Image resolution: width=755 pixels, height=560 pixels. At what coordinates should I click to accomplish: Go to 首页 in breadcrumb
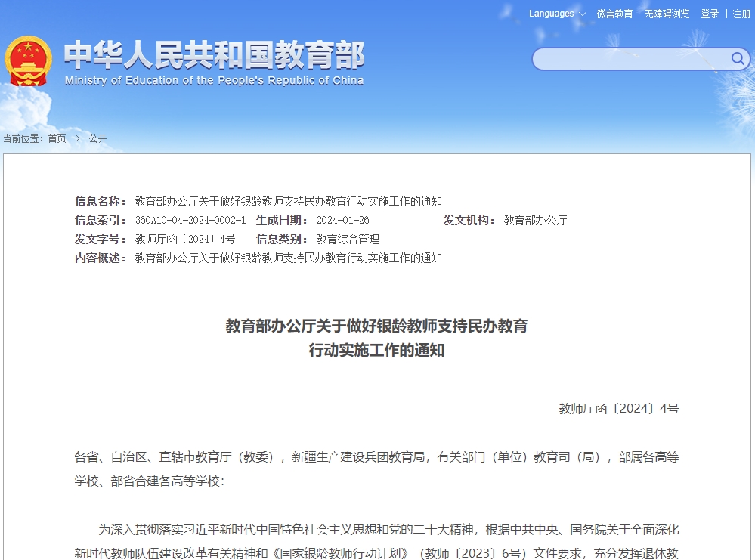coord(57,138)
